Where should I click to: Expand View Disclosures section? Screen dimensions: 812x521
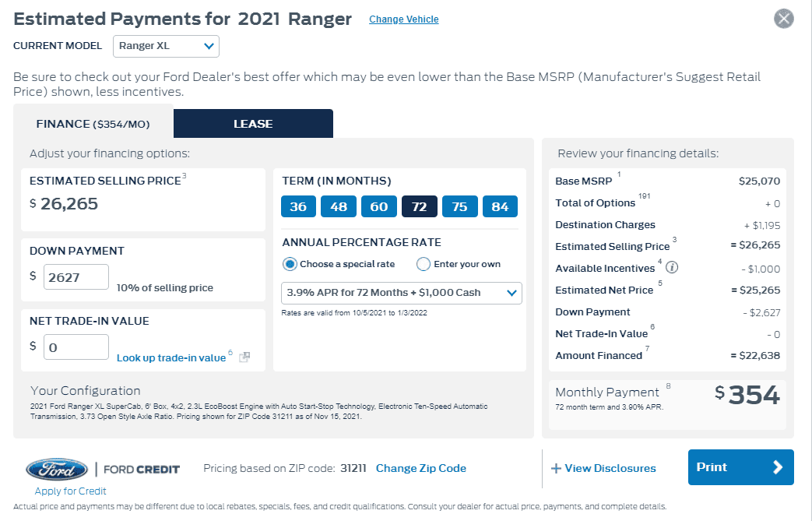click(603, 468)
